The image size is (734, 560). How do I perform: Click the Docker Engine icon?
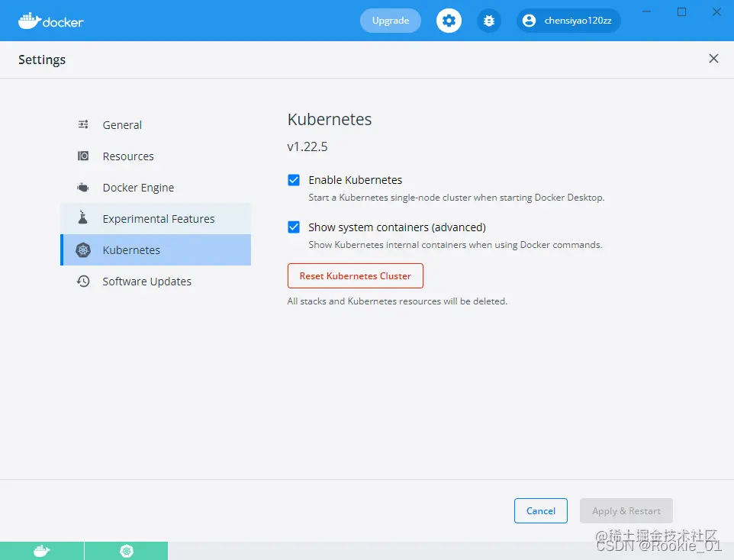[x=83, y=187]
